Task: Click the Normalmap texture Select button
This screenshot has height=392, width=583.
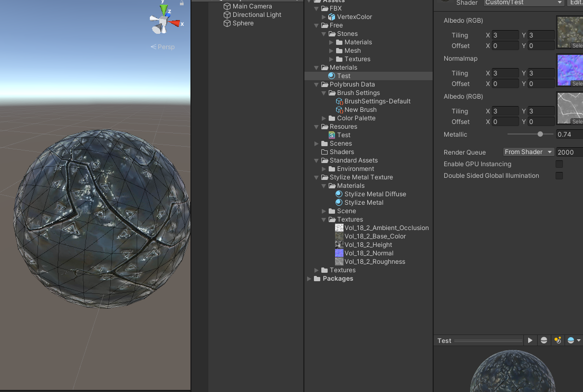Action: click(x=577, y=84)
